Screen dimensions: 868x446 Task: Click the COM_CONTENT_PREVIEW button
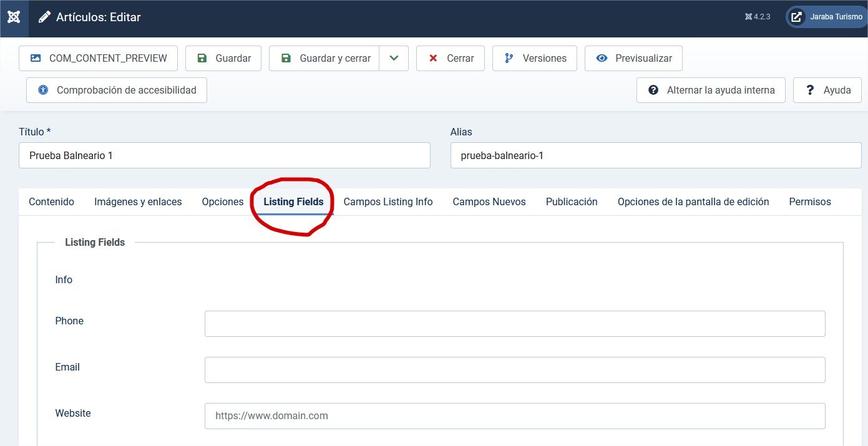(98, 58)
